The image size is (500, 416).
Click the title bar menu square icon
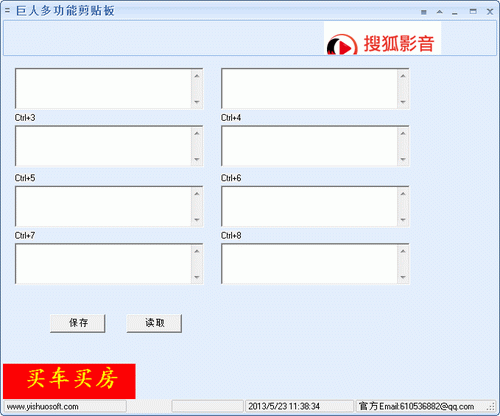point(424,12)
